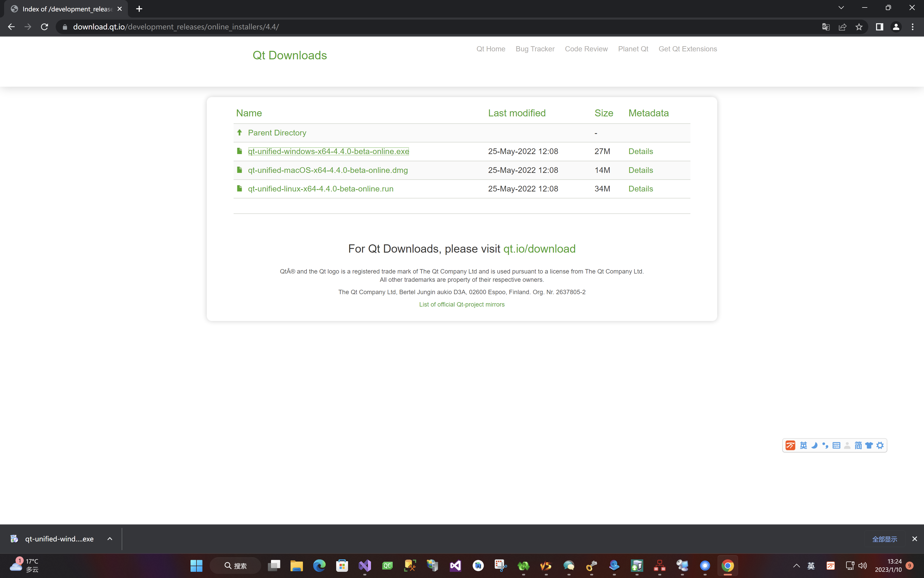Screen dimensions: 924x578
Task: Open Details for the linux run file
Action: pyautogui.click(x=640, y=189)
